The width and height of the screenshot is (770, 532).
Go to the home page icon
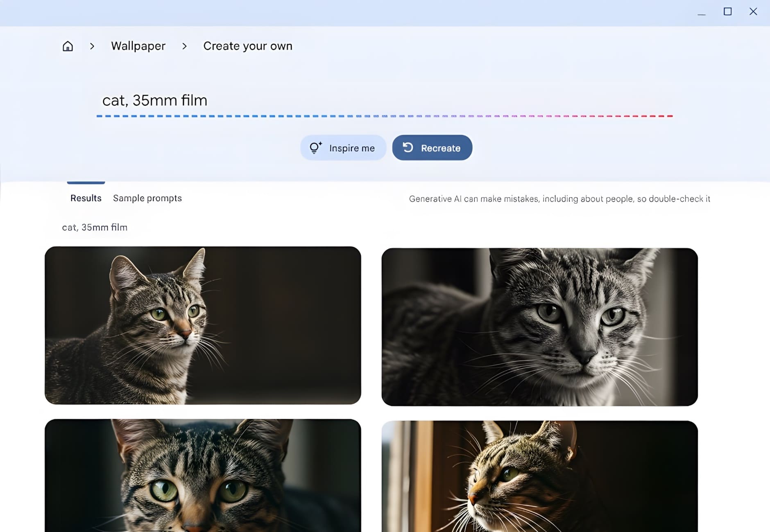tap(68, 46)
